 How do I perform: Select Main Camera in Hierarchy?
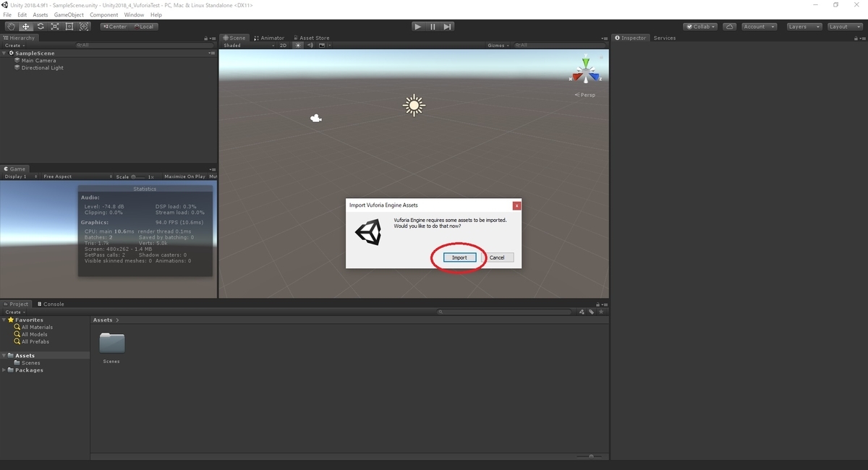pyautogui.click(x=38, y=61)
